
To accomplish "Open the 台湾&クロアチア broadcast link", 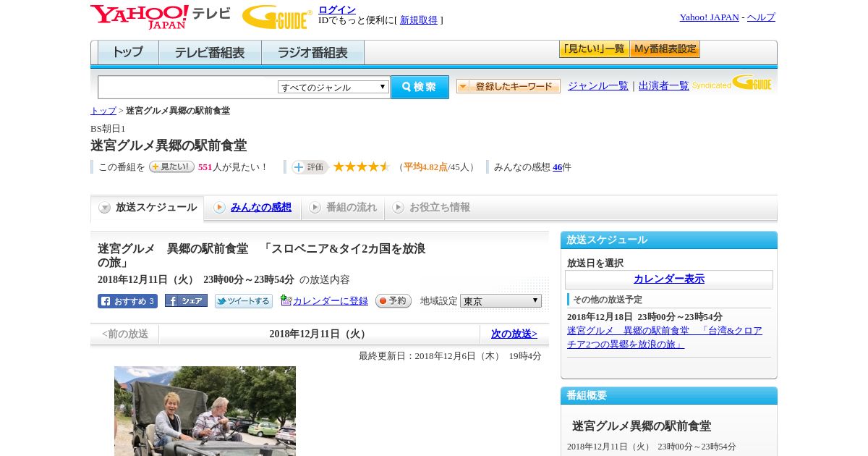I will (665, 337).
